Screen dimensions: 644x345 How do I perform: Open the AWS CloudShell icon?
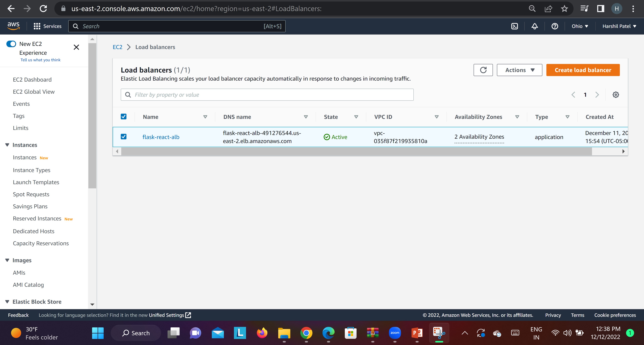click(x=515, y=26)
